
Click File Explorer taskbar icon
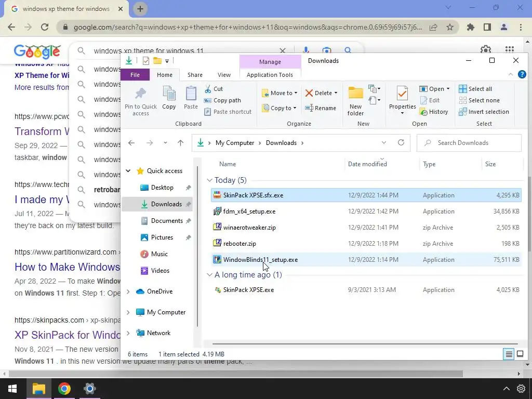(38, 389)
